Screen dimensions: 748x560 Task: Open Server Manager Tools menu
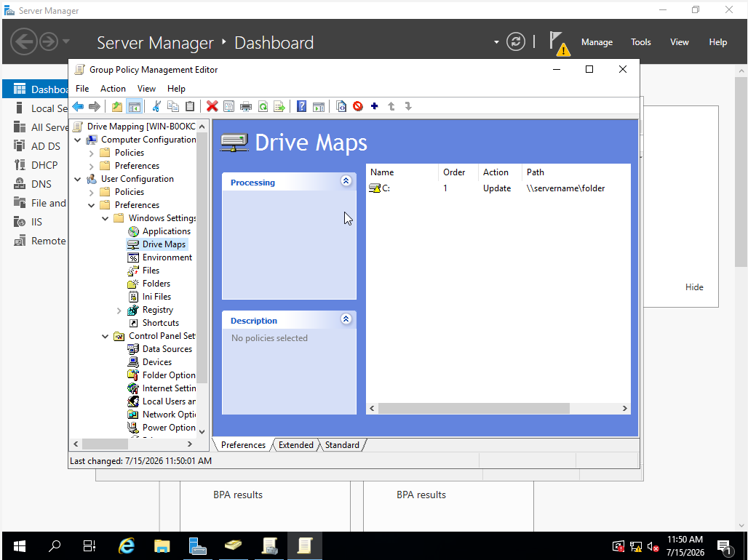640,42
